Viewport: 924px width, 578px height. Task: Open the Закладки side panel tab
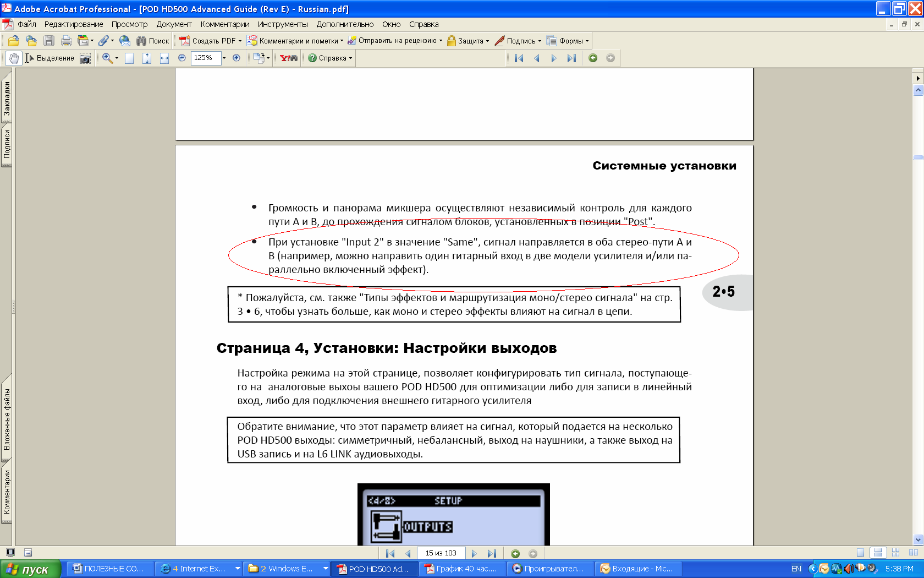point(7,98)
